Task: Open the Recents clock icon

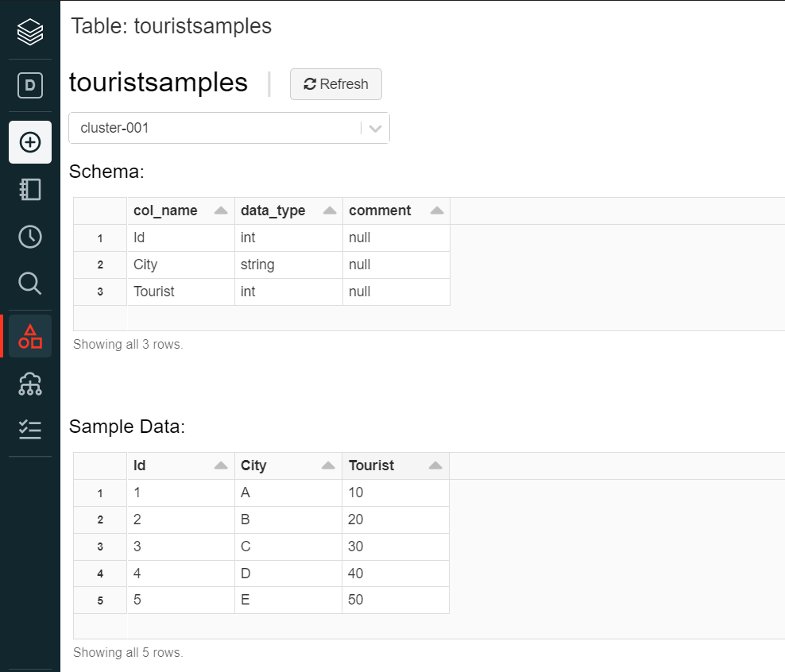Action: 30,237
